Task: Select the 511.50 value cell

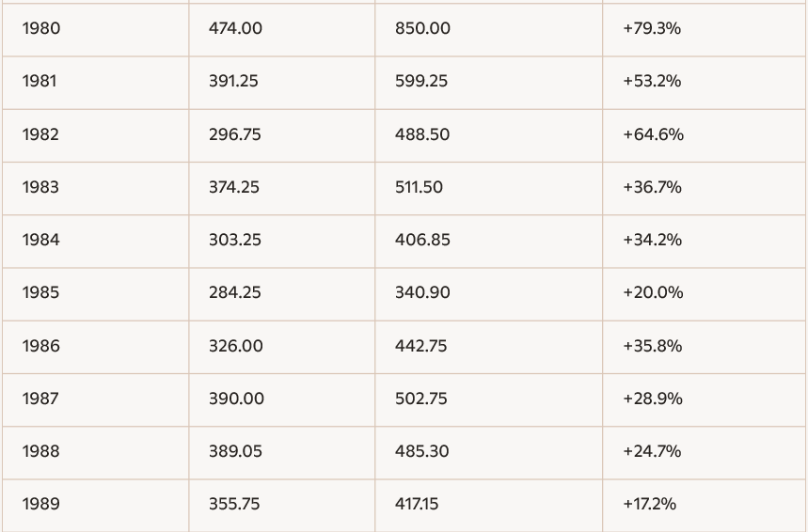Action: [x=419, y=187]
